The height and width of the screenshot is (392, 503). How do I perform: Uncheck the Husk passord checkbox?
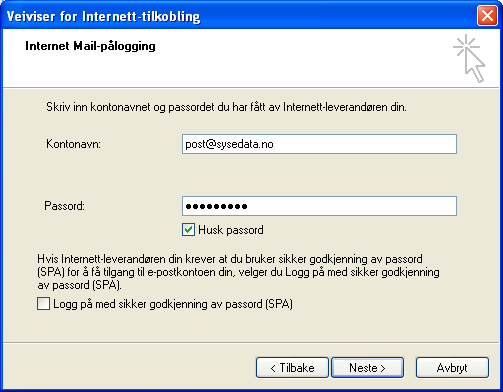[x=188, y=230]
